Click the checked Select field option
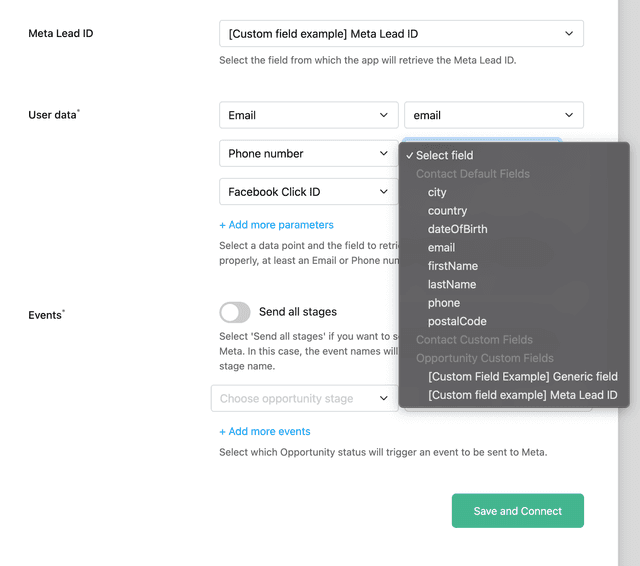The image size is (640, 566). (444, 156)
